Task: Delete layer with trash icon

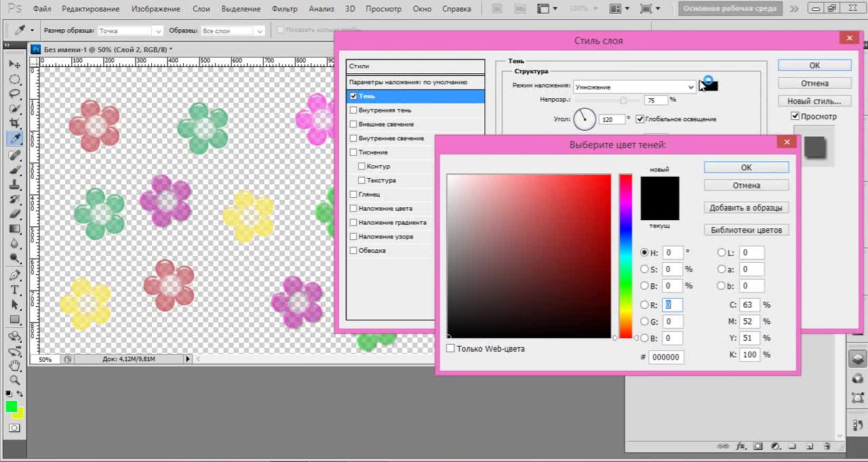Action: [827, 446]
